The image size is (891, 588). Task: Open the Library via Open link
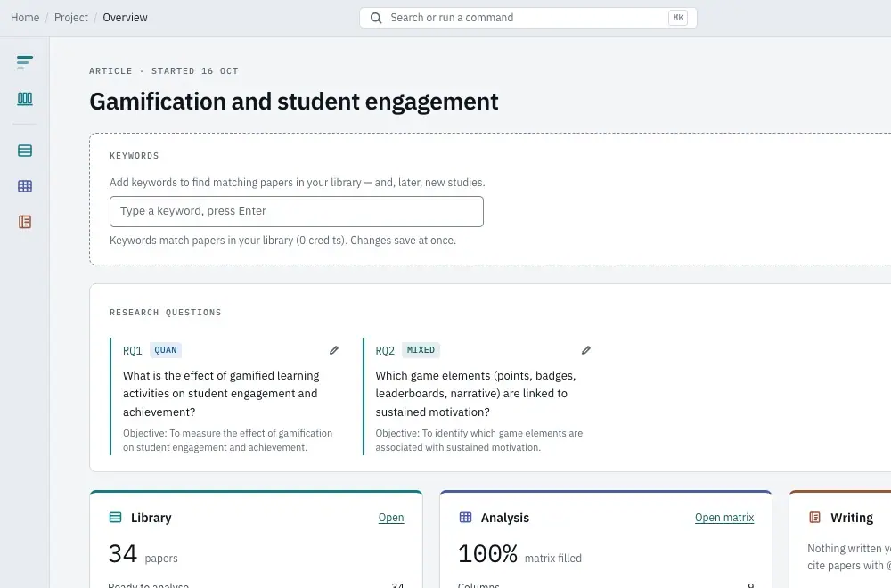pyautogui.click(x=391, y=518)
